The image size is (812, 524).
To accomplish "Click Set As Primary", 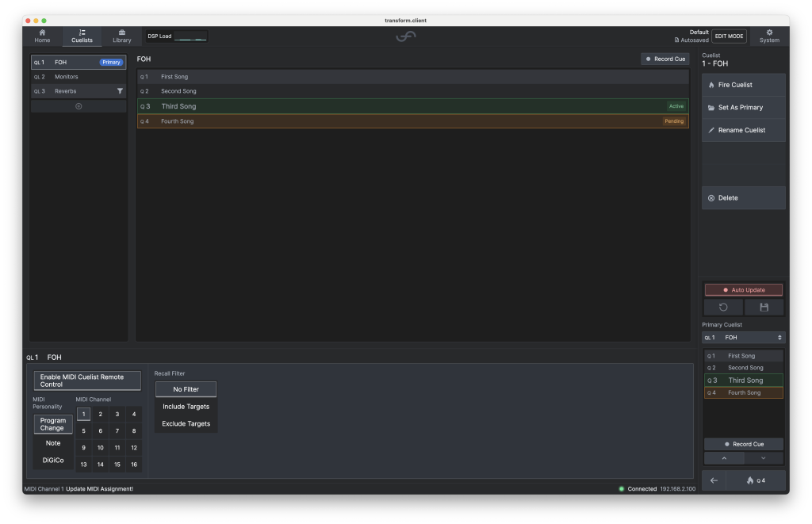I will coord(743,108).
